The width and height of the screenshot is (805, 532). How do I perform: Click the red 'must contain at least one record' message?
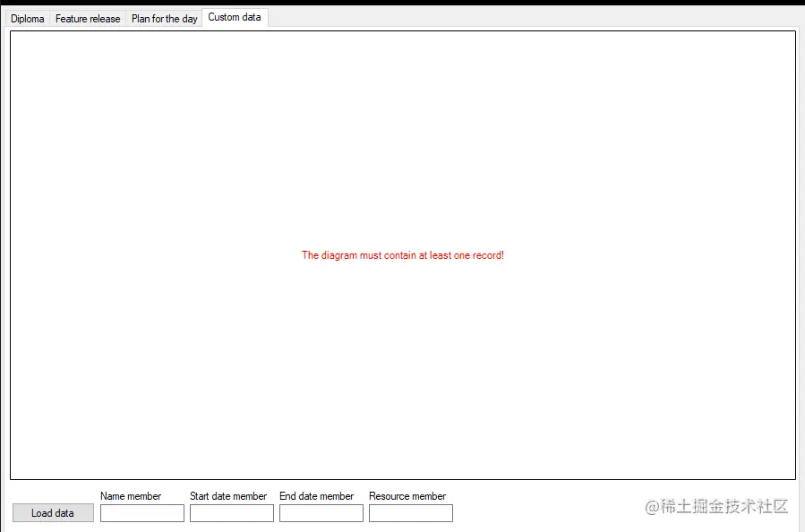[x=403, y=255]
